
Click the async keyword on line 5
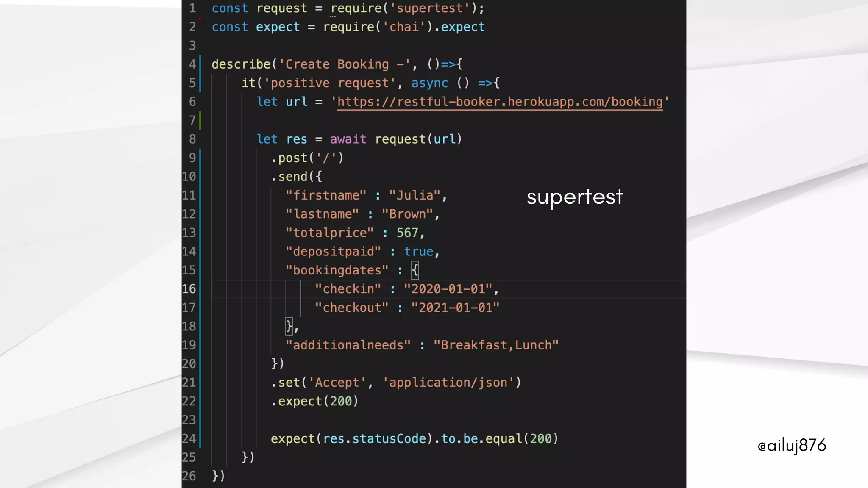click(429, 83)
